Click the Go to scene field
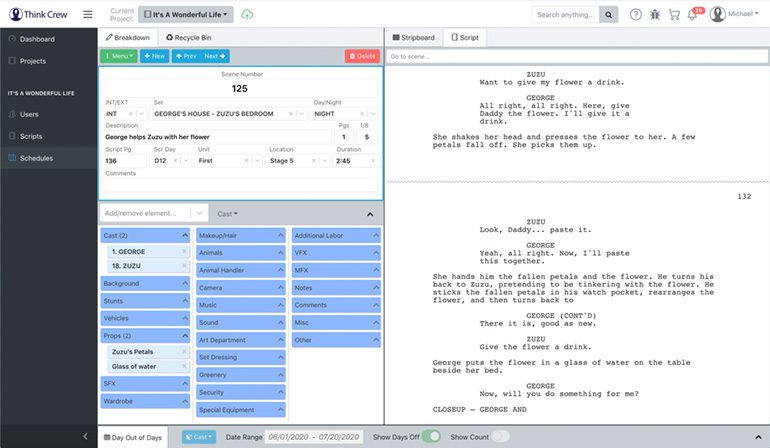 click(577, 56)
